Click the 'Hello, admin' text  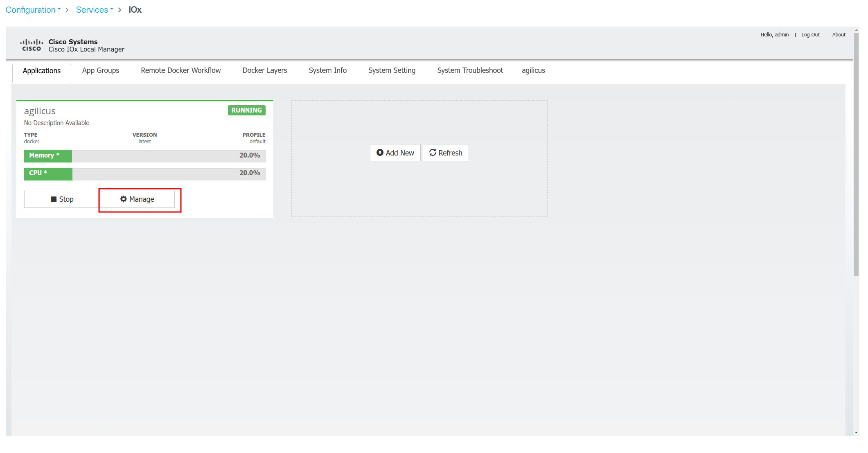pyautogui.click(x=774, y=35)
